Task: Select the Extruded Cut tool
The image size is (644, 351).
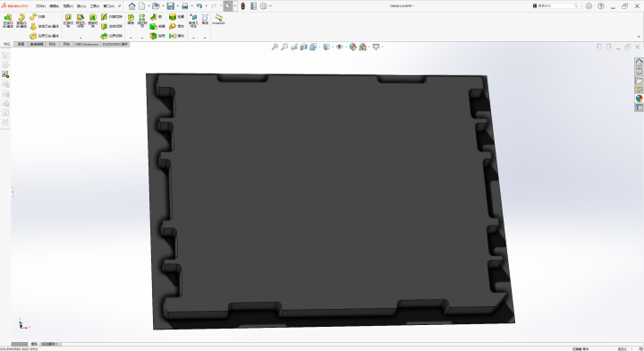Action: [68, 20]
